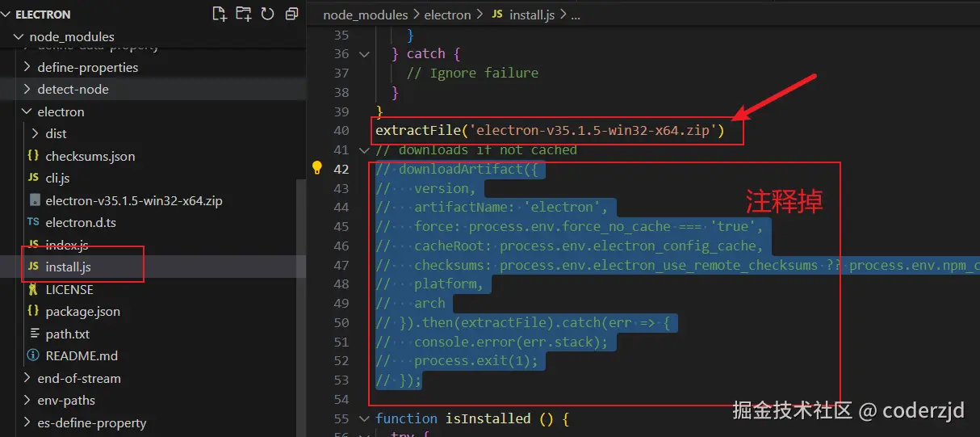Click the path.txt text file icon
Image resolution: width=980 pixels, height=437 pixels.
tap(34, 334)
